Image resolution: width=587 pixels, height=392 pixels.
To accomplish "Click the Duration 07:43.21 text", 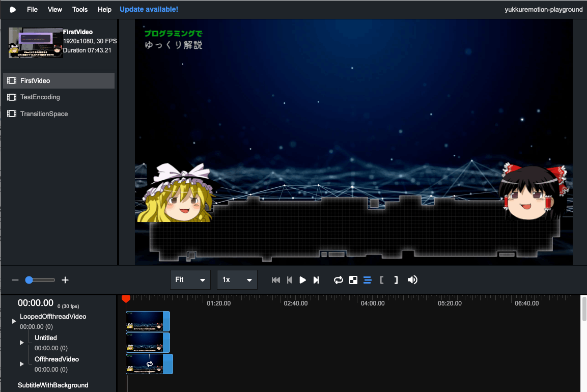I will coord(87,50).
